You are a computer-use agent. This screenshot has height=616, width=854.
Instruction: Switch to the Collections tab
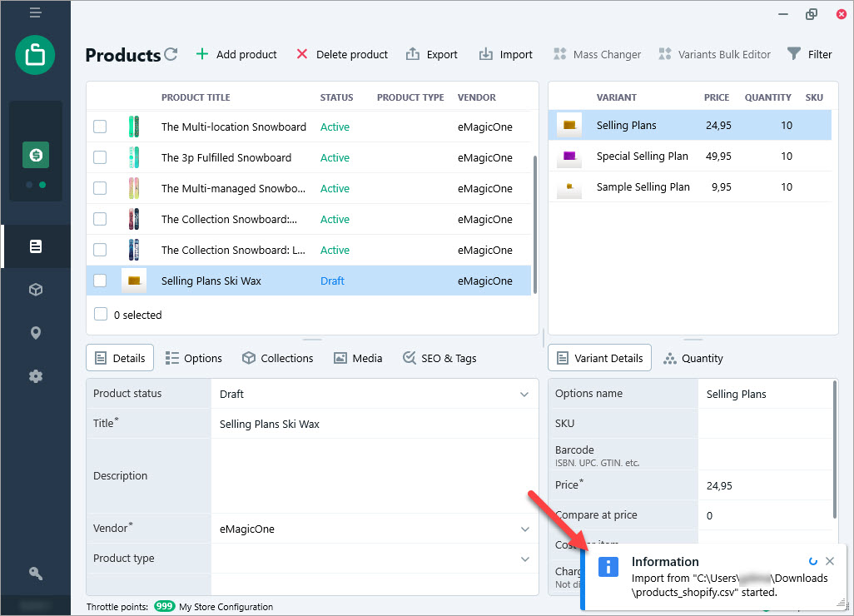(278, 358)
